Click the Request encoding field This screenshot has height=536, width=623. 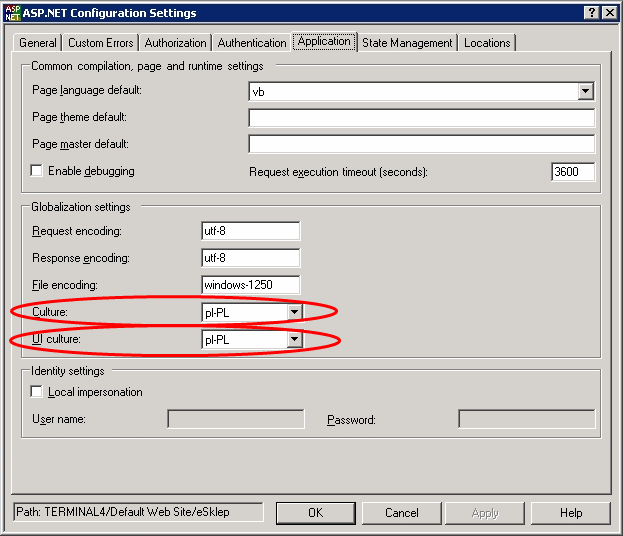pyautogui.click(x=251, y=231)
